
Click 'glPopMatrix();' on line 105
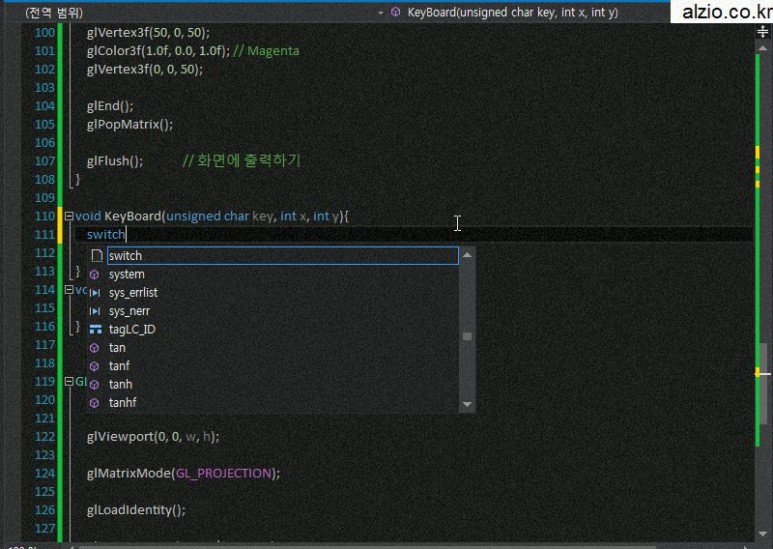(130, 124)
